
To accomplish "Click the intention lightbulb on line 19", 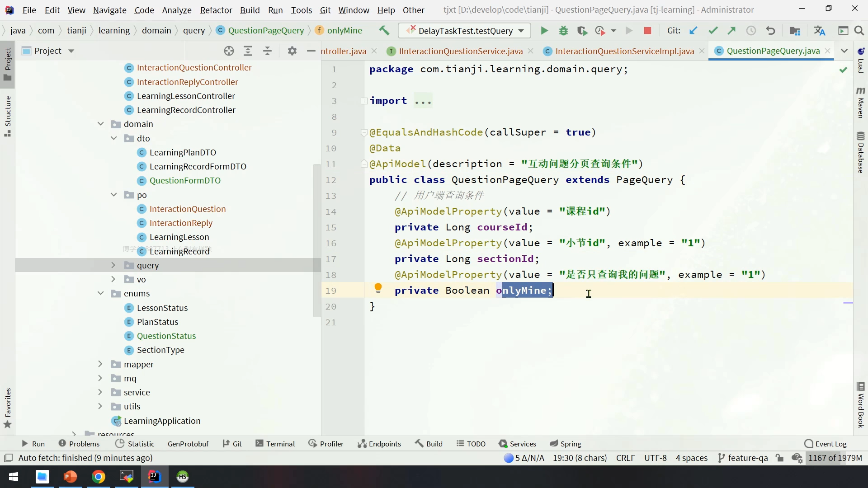I will tap(378, 288).
